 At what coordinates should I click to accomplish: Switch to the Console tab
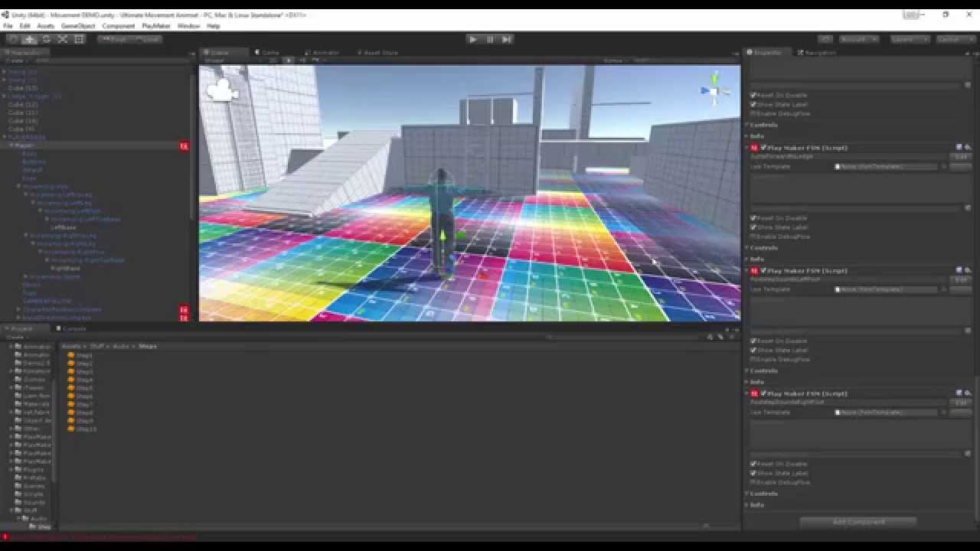[71, 329]
